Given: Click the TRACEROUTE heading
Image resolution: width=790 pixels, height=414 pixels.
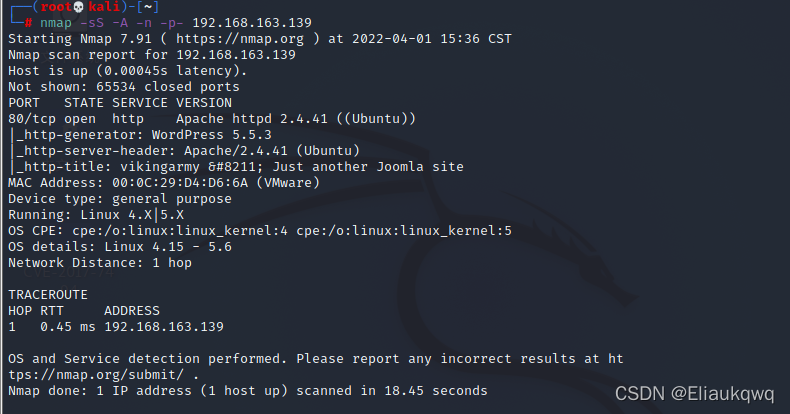Looking at the screenshot, I should tap(48, 295).
